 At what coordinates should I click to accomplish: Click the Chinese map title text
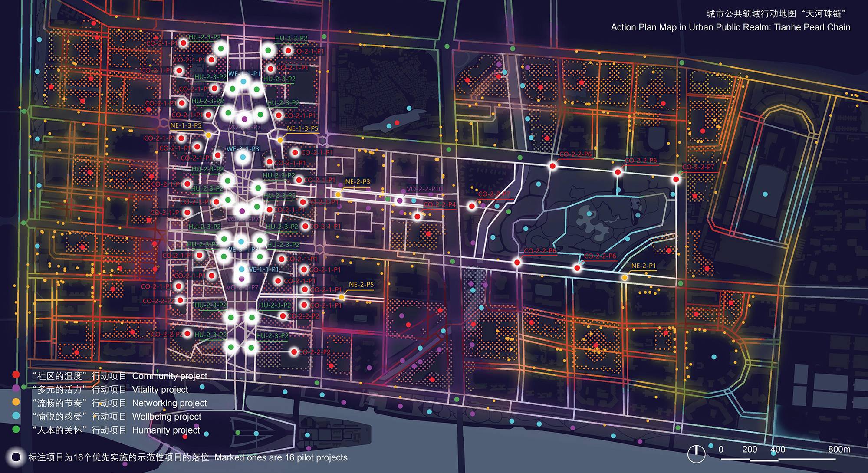click(x=777, y=14)
